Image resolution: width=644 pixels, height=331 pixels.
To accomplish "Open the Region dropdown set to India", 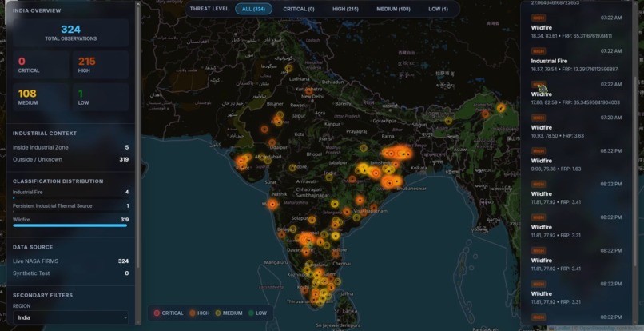I will coord(70,317).
